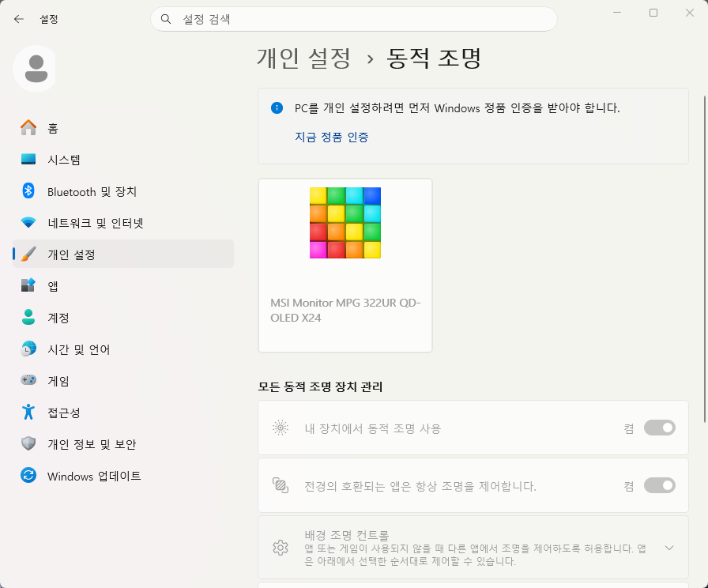The height and width of the screenshot is (588, 708).
Task: Toggle 내 장치에서 동적 조명 사용 switch
Action: coord(659,428)
